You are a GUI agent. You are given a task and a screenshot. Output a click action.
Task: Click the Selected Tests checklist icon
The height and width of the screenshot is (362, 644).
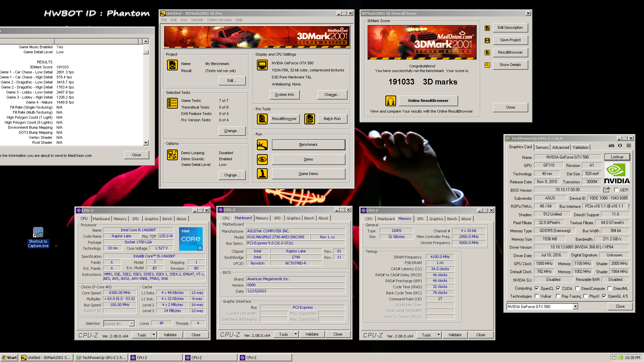[x=172, y=103]
